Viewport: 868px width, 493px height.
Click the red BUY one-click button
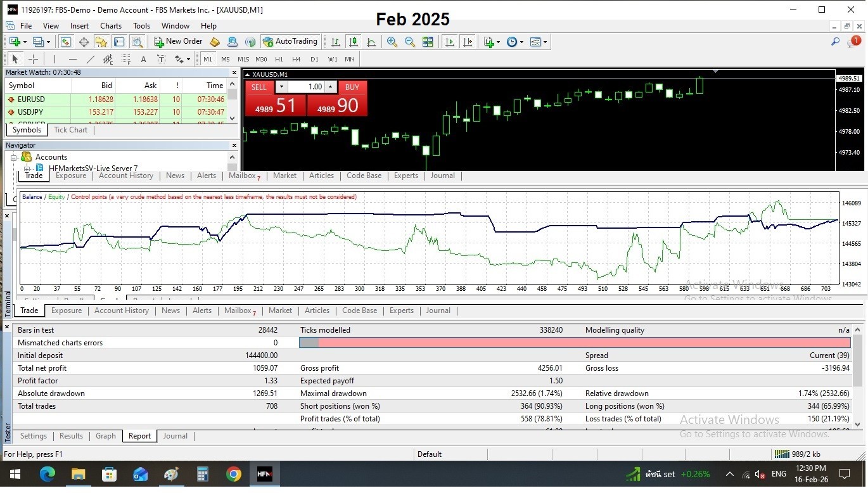tap(352, 87)
